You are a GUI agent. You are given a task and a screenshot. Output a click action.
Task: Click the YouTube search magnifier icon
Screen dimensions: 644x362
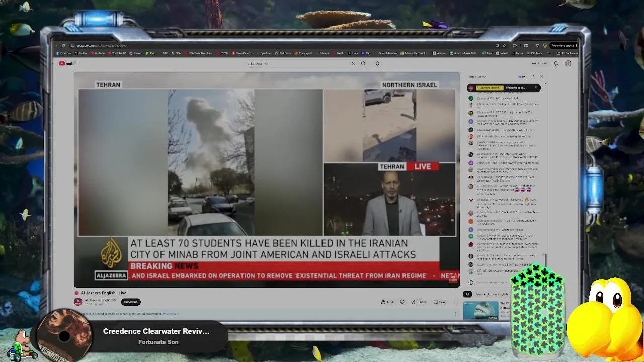(x=363, y=63)
